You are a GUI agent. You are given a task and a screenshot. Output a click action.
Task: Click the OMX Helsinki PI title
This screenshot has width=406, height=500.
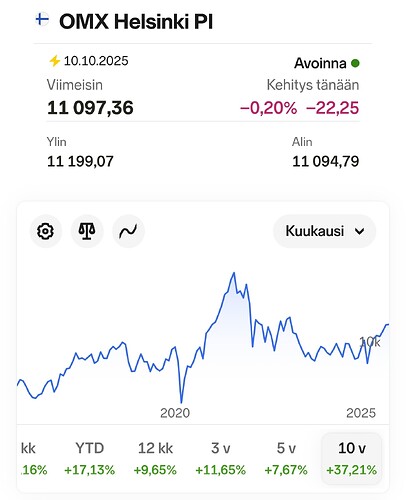pyautogui.click(x=136, y=22)
